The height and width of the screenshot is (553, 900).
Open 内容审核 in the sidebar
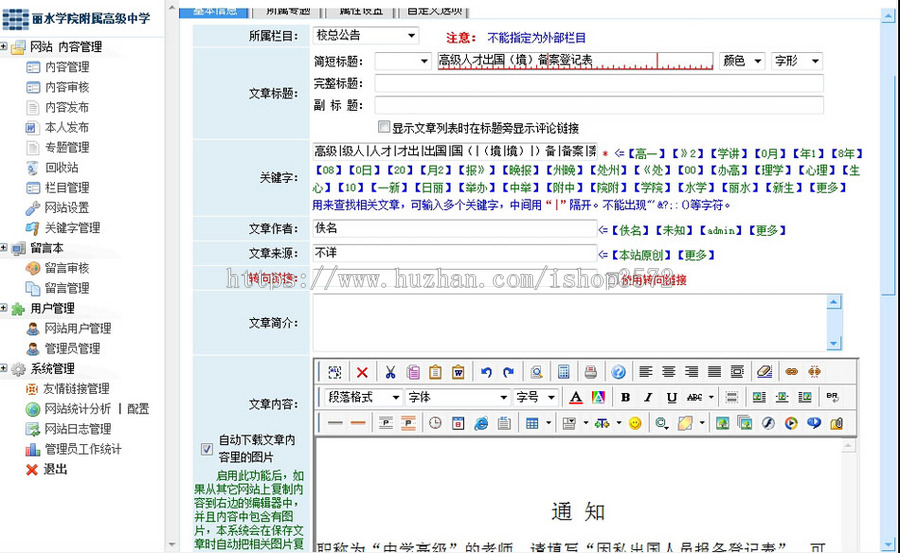point(67,87)
